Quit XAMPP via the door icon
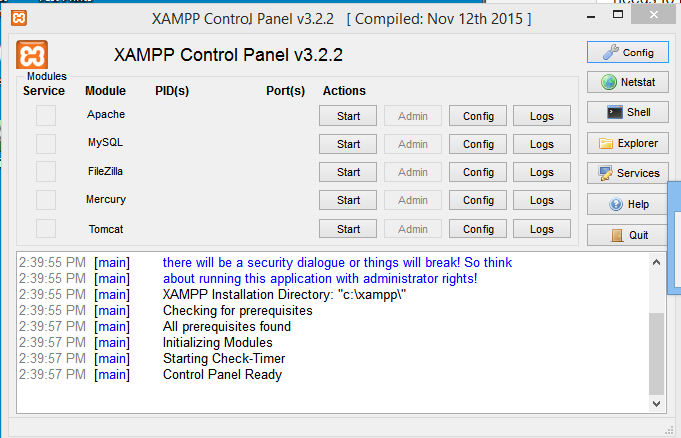This screenshot has height=438, width=681. (x=628, y=235)
